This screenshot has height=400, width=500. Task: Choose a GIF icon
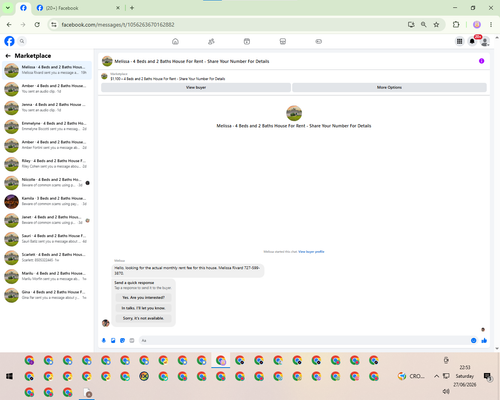tap(132, 340)
